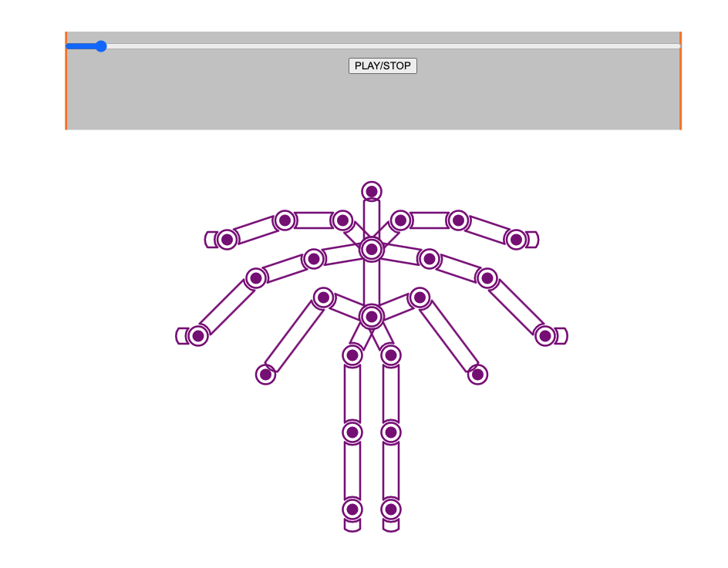Select the pelvis joint at the torso base

coord(372,316)
